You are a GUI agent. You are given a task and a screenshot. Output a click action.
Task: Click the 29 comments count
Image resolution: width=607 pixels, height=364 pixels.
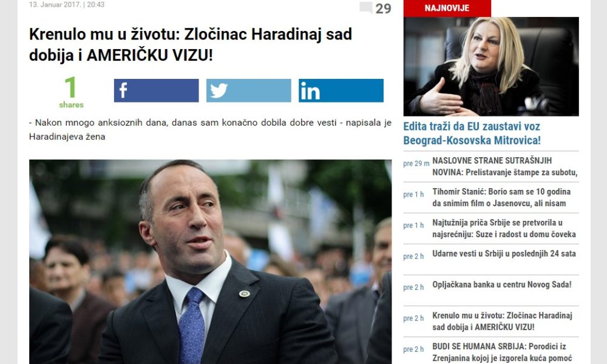[383, 8]
